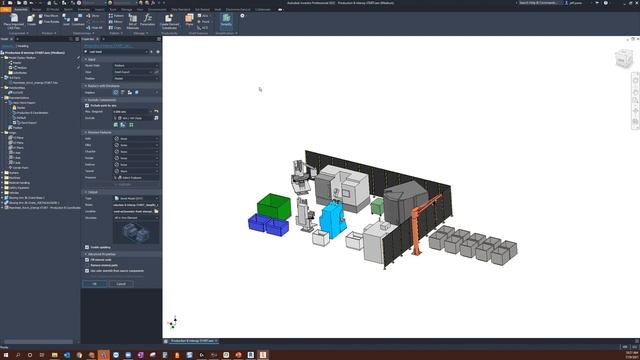Click the Place Imported CAD Files icon
The image size is (640, 360).
pyautogui.click(x=14, y=19)
